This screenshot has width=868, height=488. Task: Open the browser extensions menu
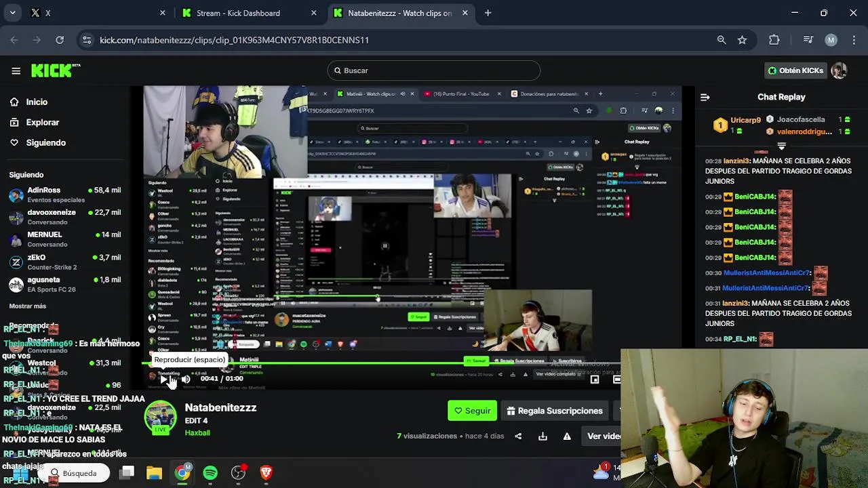point(774,40)
